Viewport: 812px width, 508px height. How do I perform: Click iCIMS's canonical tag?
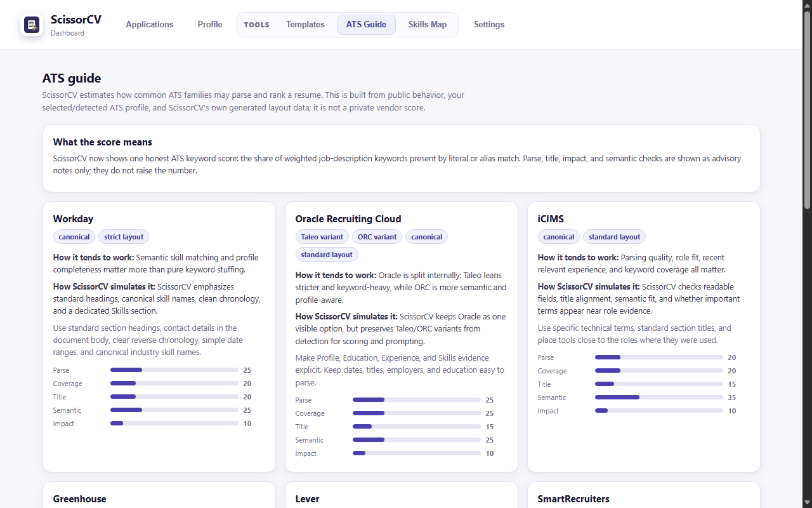coord(559,237)
